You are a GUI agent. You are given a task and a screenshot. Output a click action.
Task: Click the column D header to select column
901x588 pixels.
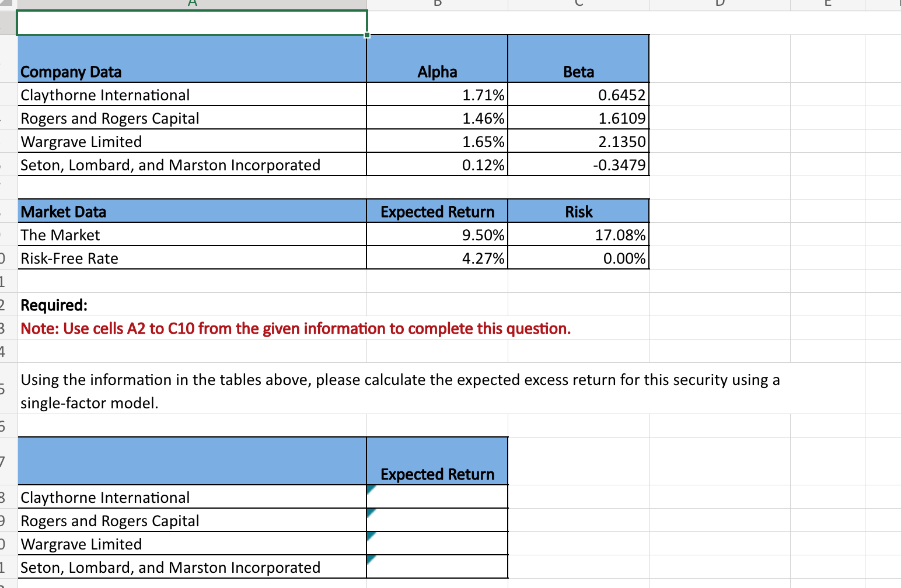(719, 3)
